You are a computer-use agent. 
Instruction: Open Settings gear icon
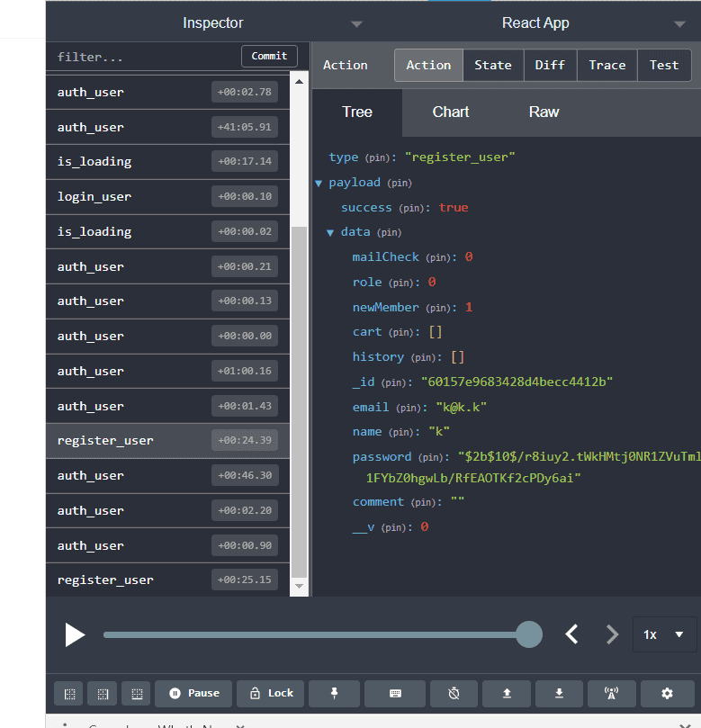(x=667, y=694)
